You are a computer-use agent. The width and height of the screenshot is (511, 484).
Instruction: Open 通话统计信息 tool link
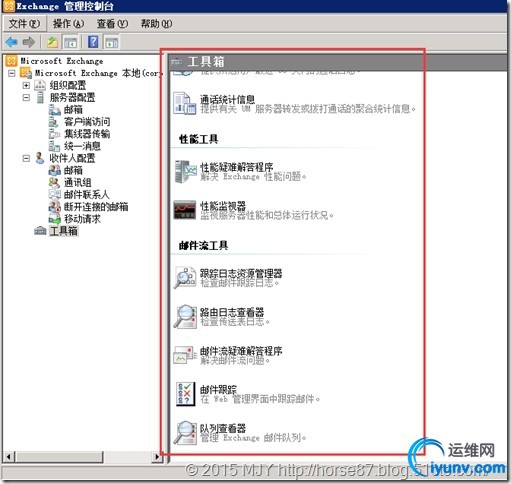[227, 99]
